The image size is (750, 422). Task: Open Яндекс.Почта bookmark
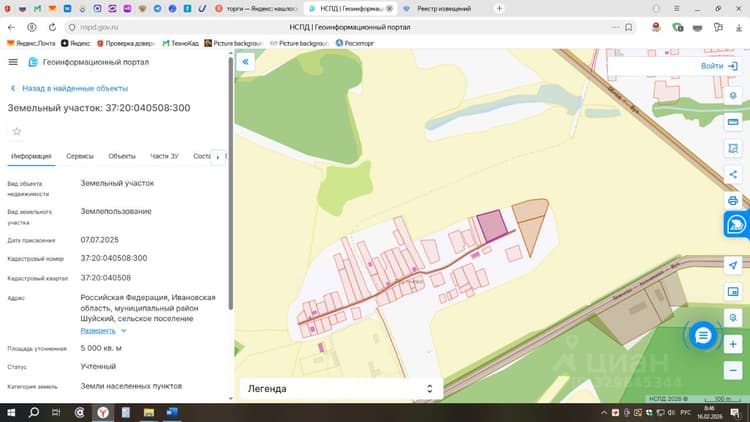[31, 43]
